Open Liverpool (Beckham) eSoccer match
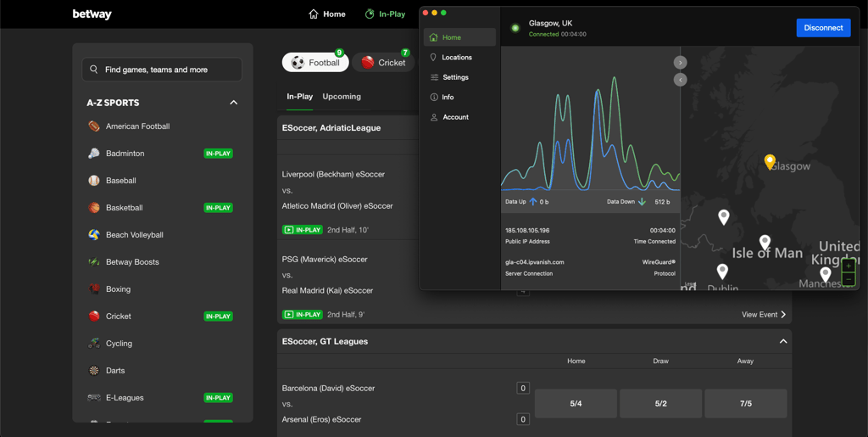This screenshot has height=437, width=868. coord(333,174)
